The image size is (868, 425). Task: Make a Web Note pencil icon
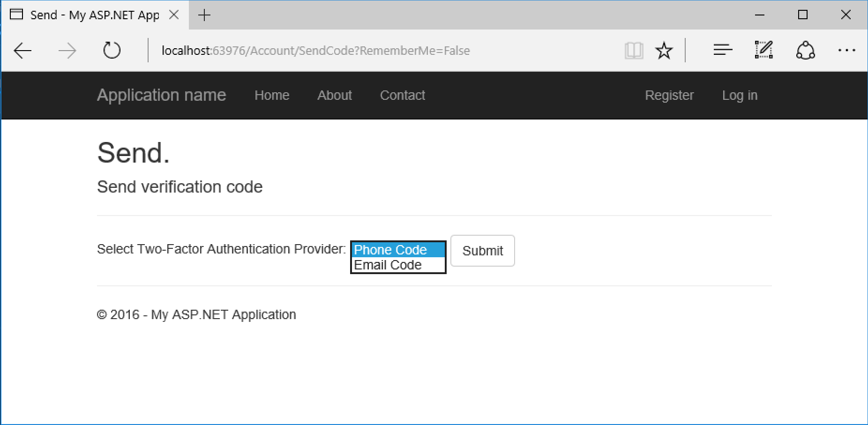763,50
